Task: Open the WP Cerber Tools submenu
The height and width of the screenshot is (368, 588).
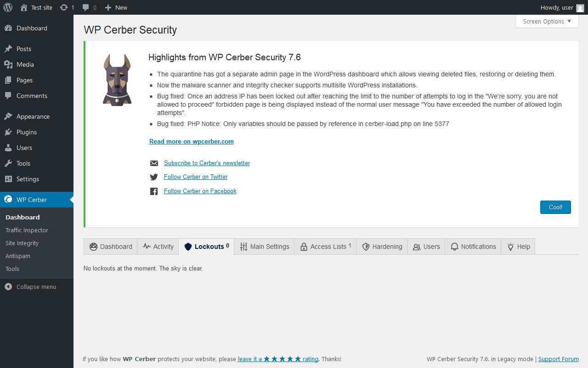Action: coord(12,269)
